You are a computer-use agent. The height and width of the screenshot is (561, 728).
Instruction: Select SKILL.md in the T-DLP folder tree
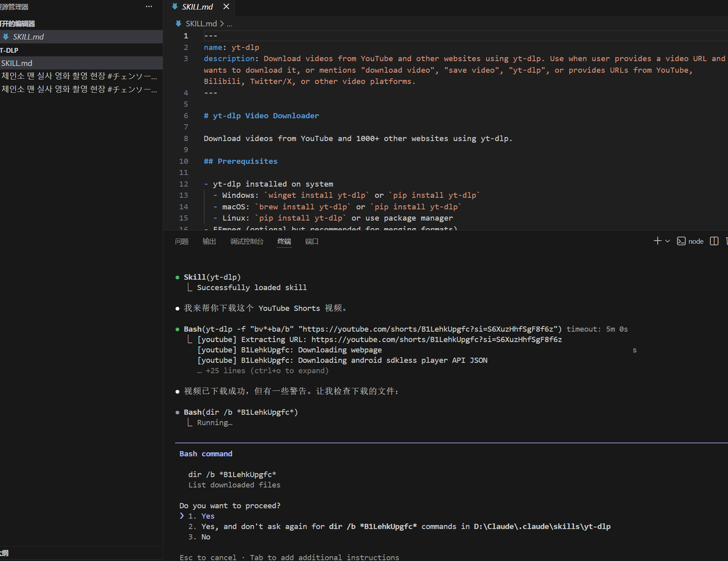(x=81, y=63)
